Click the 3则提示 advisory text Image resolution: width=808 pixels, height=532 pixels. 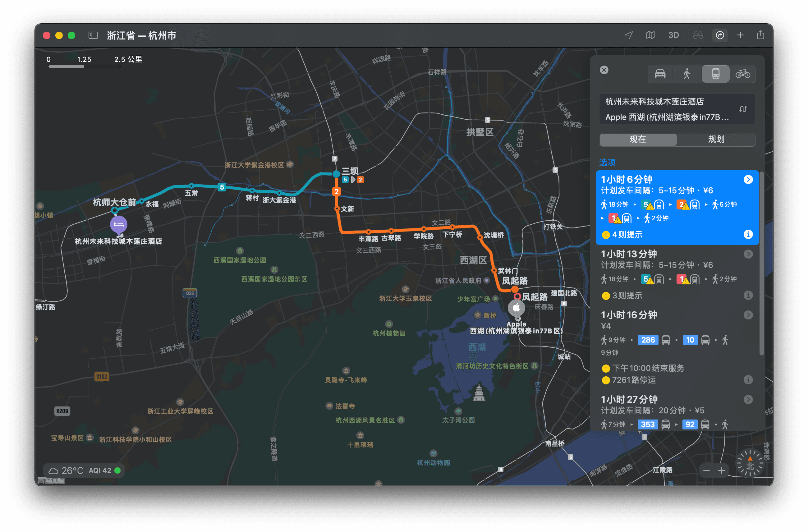(x=627, y=296)
